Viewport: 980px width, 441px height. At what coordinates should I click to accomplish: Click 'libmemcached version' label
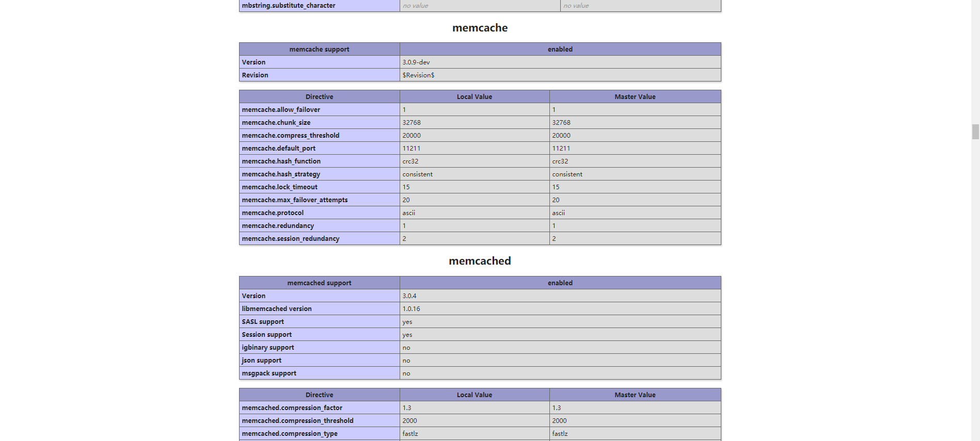277,309
